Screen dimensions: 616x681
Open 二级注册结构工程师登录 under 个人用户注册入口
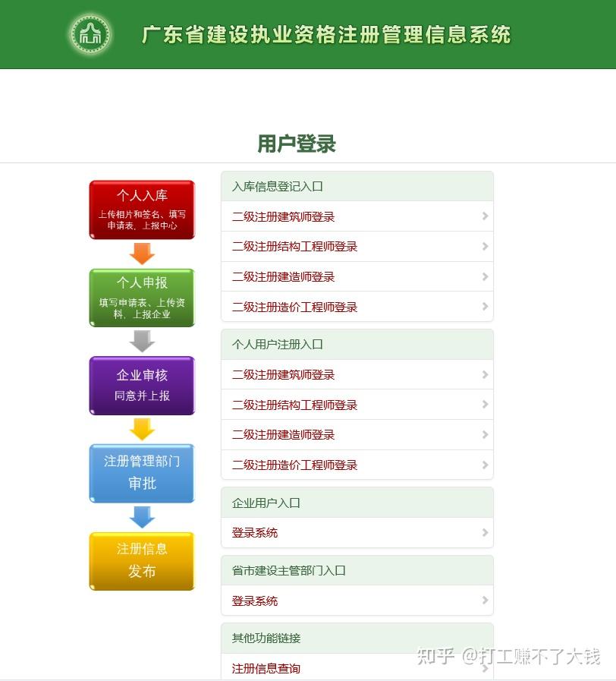357,405
